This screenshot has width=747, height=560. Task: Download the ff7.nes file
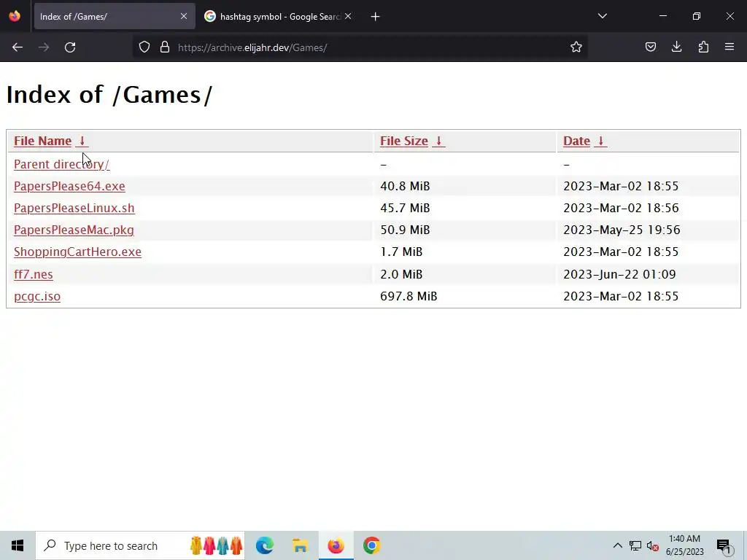[x=34, y=274]
